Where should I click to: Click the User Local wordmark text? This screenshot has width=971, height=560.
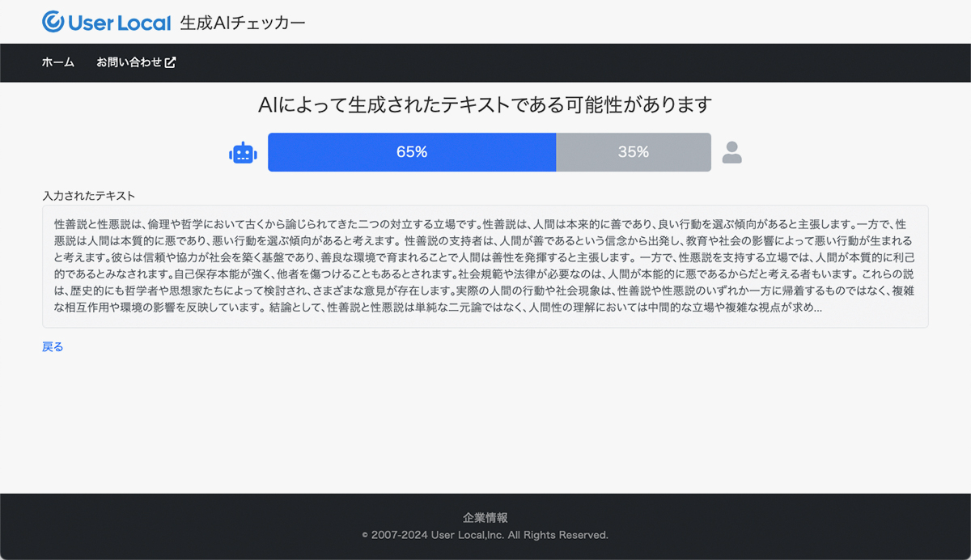click(120, 23)
